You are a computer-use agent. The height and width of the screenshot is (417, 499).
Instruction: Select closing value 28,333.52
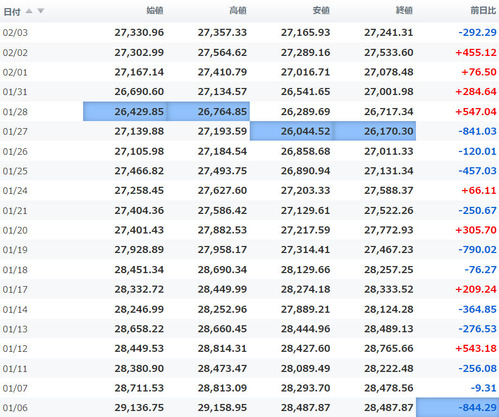pos(389,289)
